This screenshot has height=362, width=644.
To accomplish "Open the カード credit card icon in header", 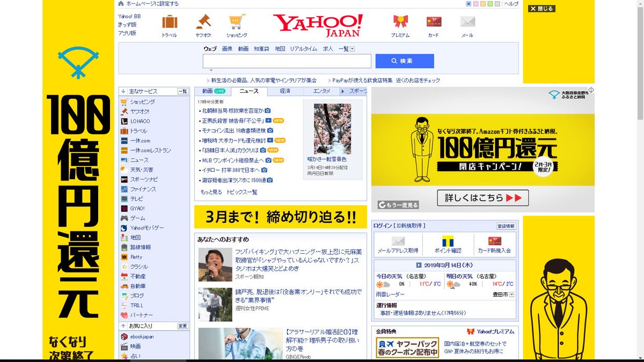I will [x=434, y=22].
